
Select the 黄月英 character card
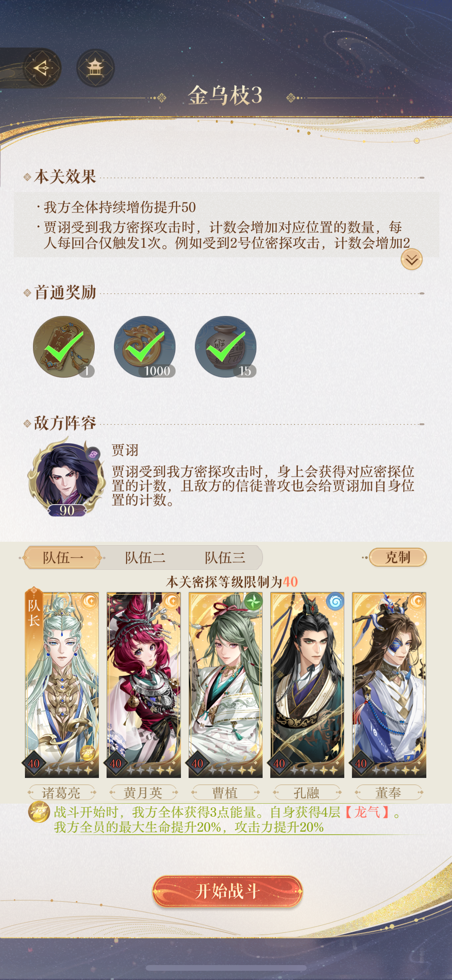coord(143,684)
